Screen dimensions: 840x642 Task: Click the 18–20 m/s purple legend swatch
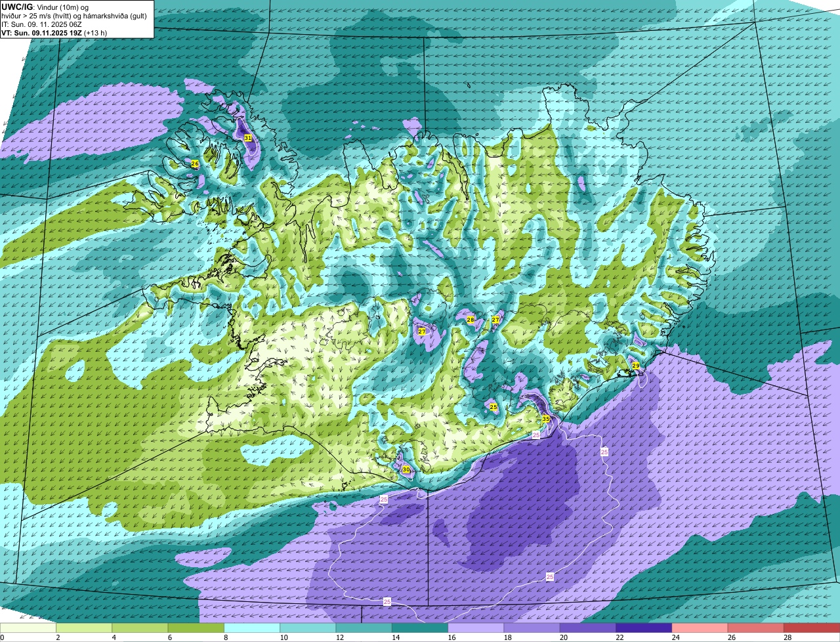coord(532,628)
